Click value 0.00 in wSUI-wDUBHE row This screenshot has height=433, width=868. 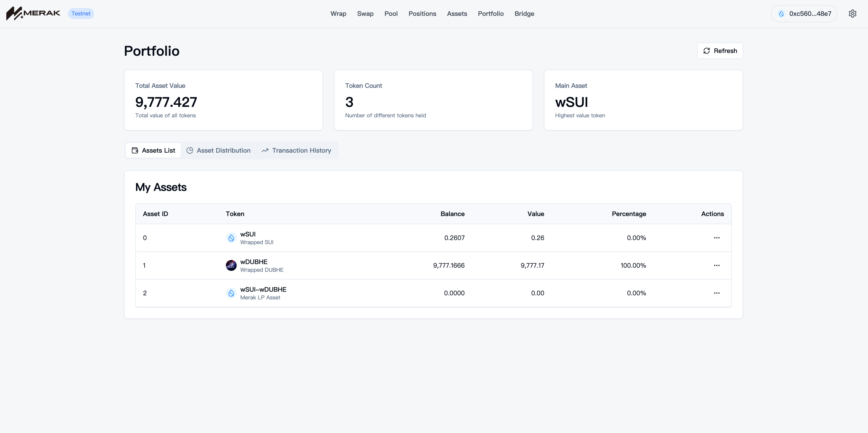[x=537, y=293]
